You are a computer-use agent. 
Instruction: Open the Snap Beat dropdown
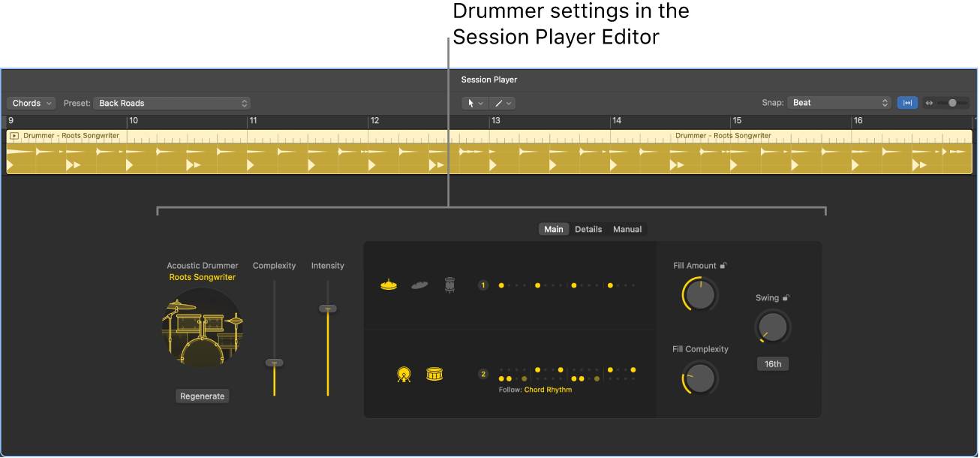click(x=839, y=103)
